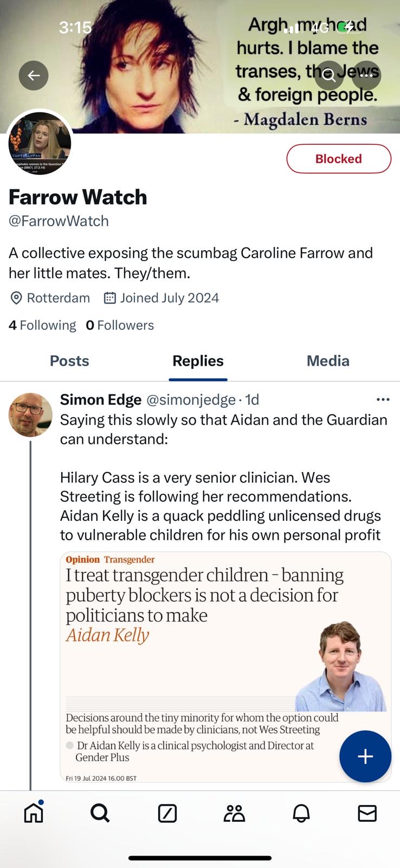Open the Guardian opinion article image

(x=225, y=666)
